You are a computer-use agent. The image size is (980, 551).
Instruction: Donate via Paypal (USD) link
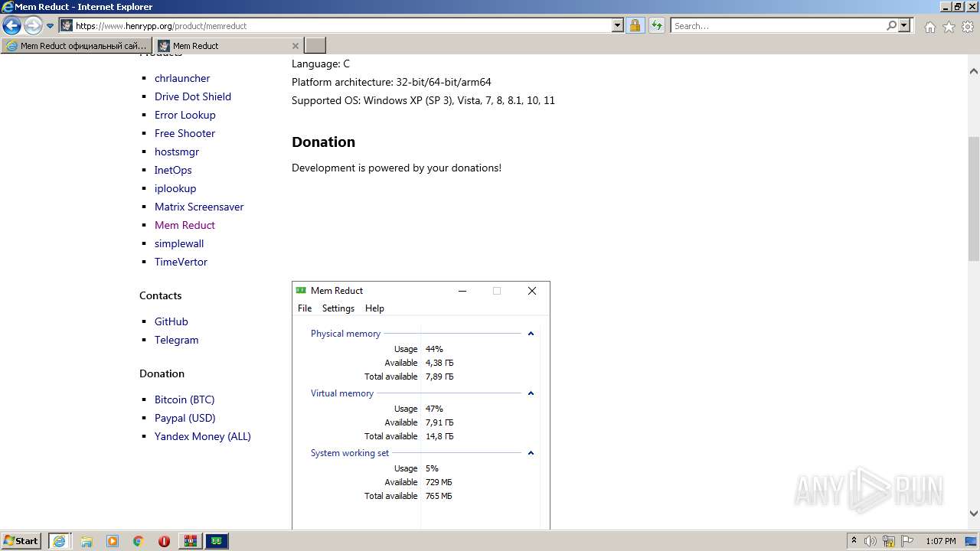click(185, 418)
